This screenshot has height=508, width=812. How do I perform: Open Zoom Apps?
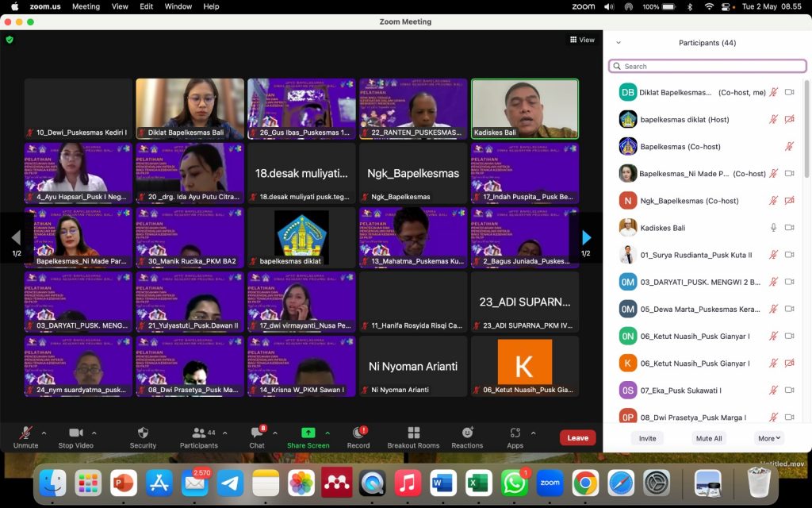click(x=515, y=437)
